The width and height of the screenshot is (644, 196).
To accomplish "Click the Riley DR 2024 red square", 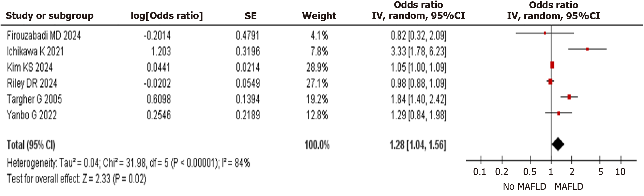I will 550,81.
